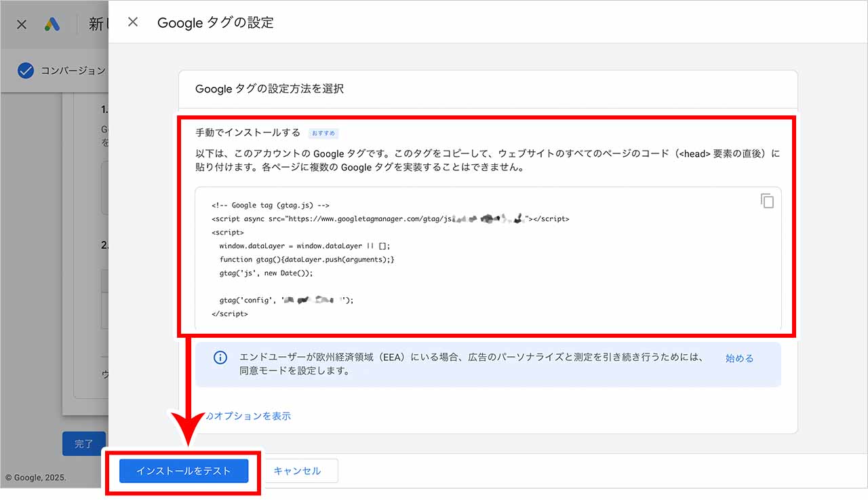The image size is (868, 500).
Task: Open the 始める link for consent mode
Action: click(x=739, y=358)
